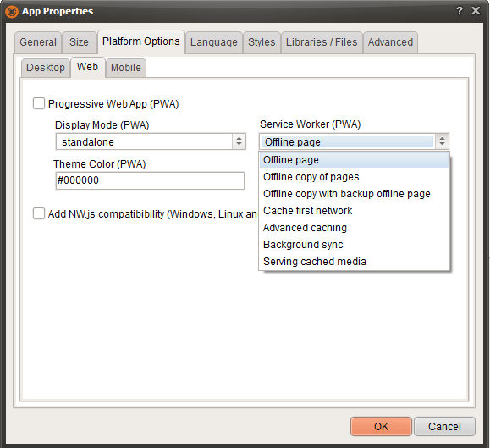Close the App Properties dialog
Viewport: 490px width, 448px height.
coord(476,11)
